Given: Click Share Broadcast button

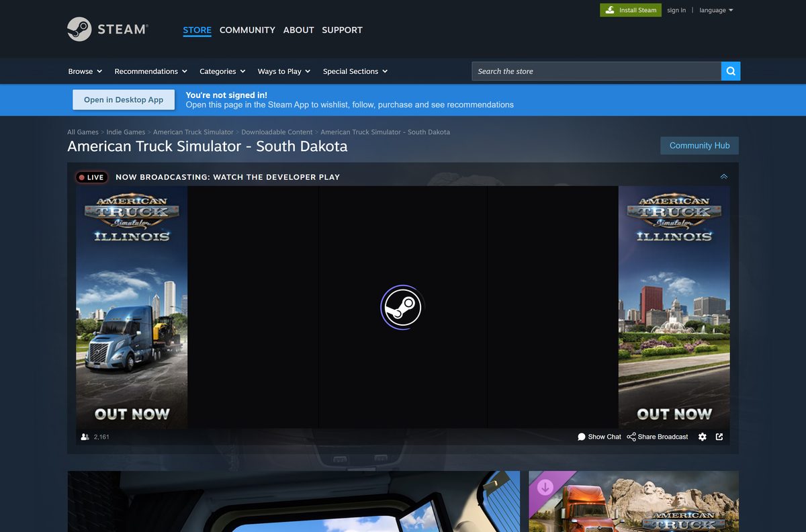Looking at the screenshot, I should (x=658, y=437).
